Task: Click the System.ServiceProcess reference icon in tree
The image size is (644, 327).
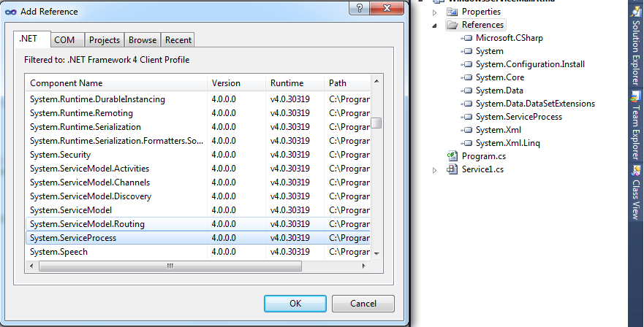Action: [466, 117]
